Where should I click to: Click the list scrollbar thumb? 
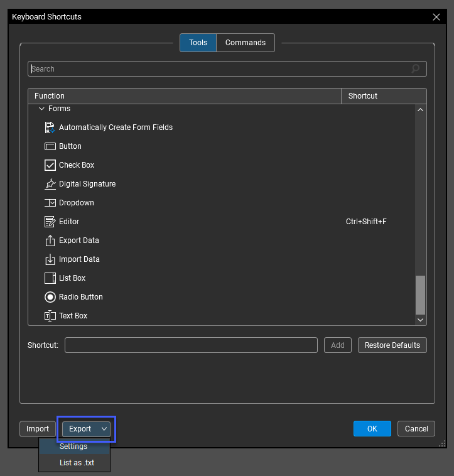pyautogui.click(x=420, y=295)
